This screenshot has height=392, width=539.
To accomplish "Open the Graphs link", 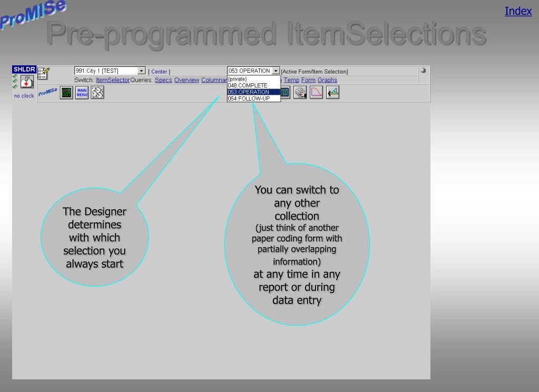I will [327, 80].
